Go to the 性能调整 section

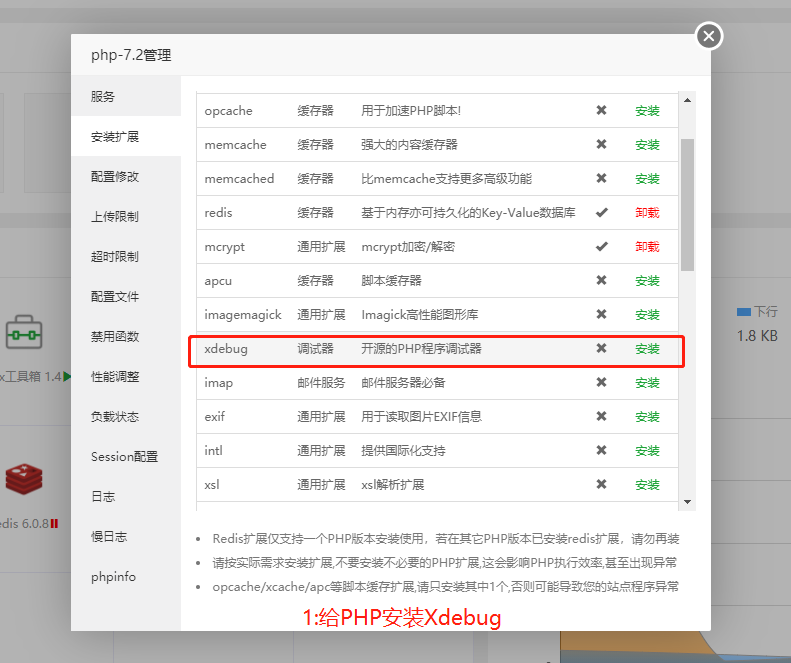click(126, 376)
